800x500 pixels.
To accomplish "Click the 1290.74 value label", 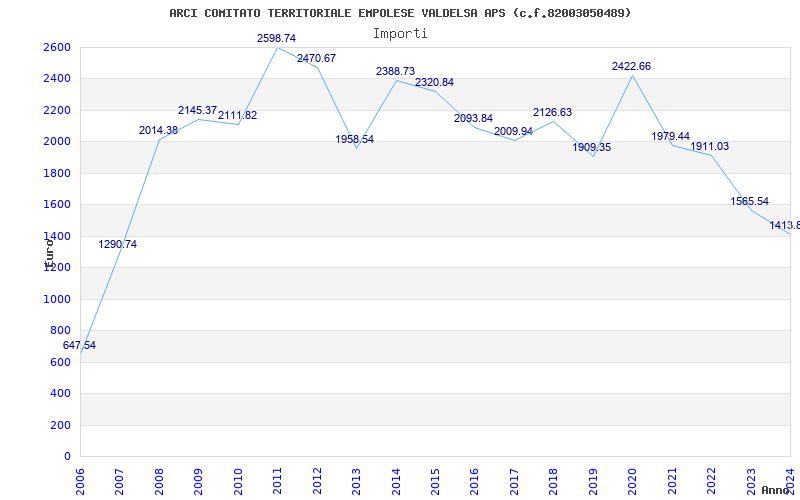I will coord(117,244).
